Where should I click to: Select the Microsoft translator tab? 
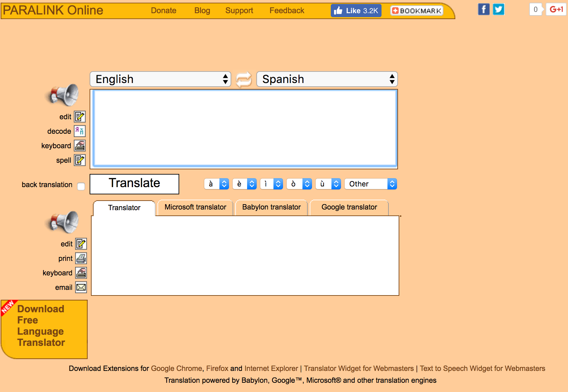[x=195, y=207]
